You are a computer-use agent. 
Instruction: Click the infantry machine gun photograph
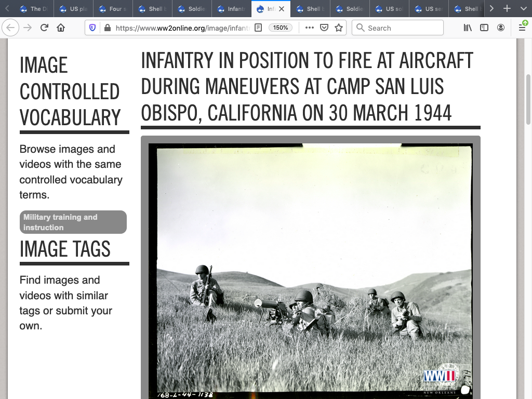point(310,270)
